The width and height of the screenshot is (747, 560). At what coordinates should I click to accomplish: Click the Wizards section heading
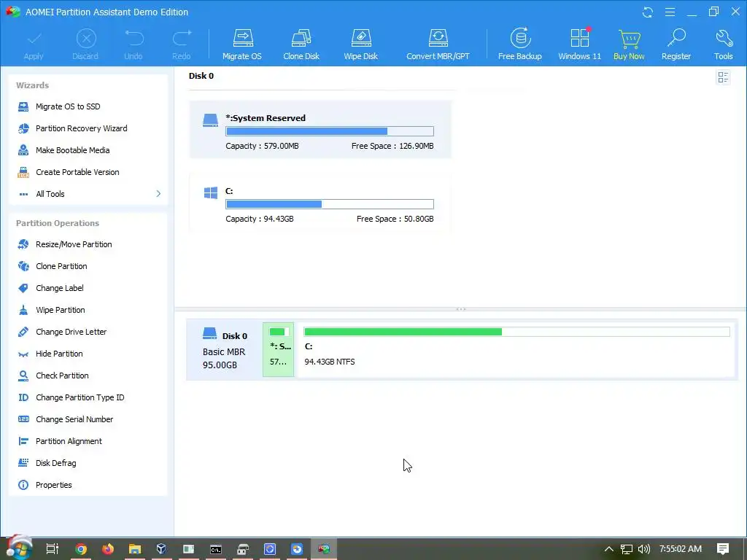[32, 86]
